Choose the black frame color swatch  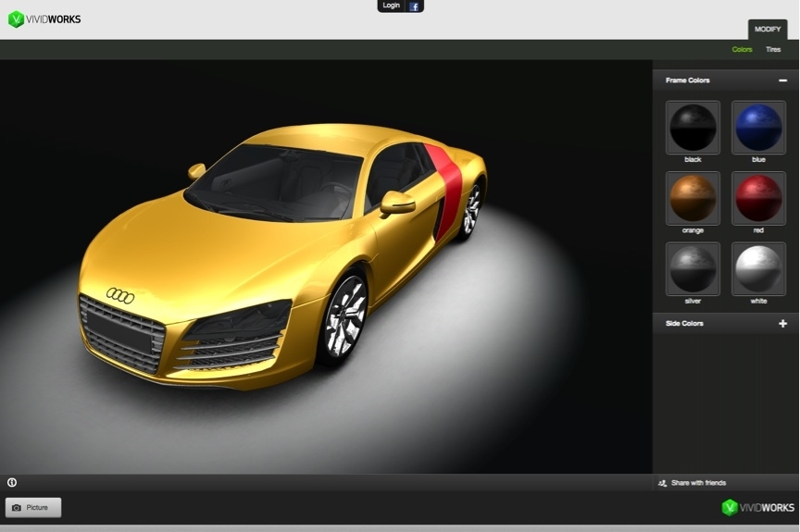click(693, 128)
